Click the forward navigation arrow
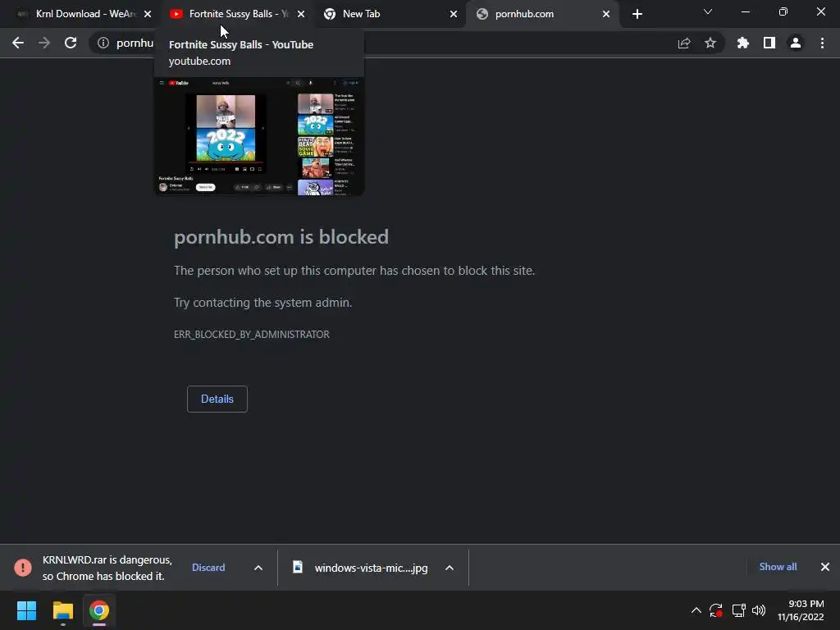This screenshot has width=840, height=630. [x=44, y=43]
